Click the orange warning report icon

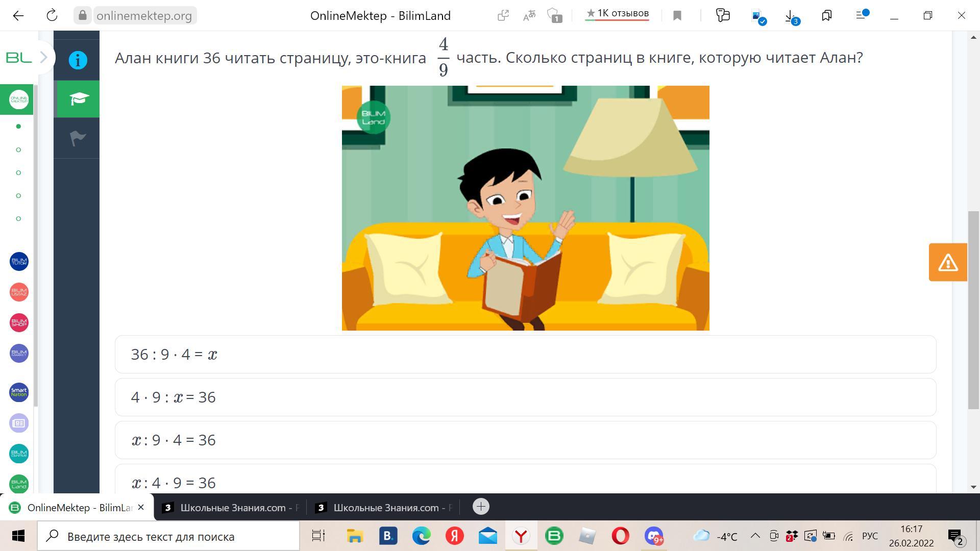948,262
